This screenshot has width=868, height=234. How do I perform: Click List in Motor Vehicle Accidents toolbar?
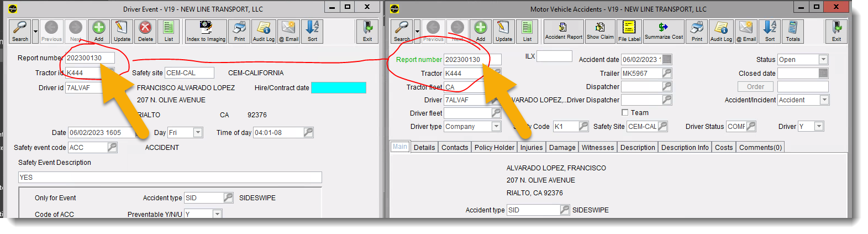[527, 32]
